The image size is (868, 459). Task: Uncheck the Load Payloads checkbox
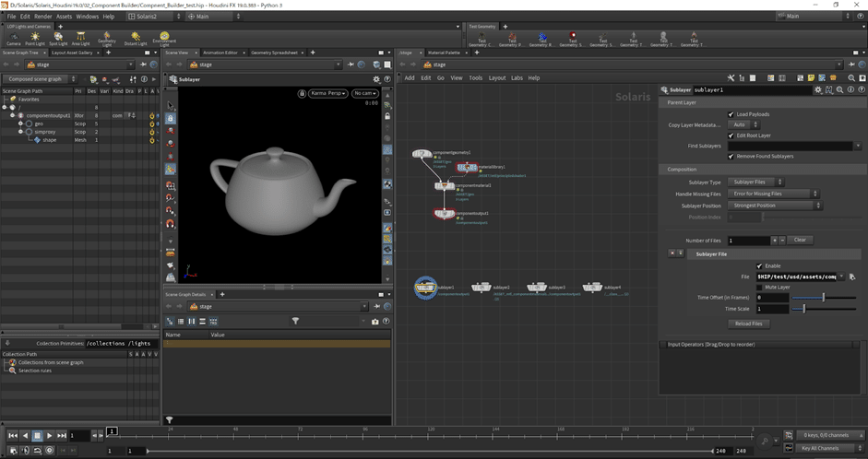[x=732, y=114]
